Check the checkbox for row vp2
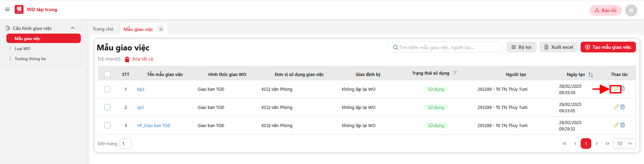The width and height of the screenshot is (644, 164). (x=107, y=107)
